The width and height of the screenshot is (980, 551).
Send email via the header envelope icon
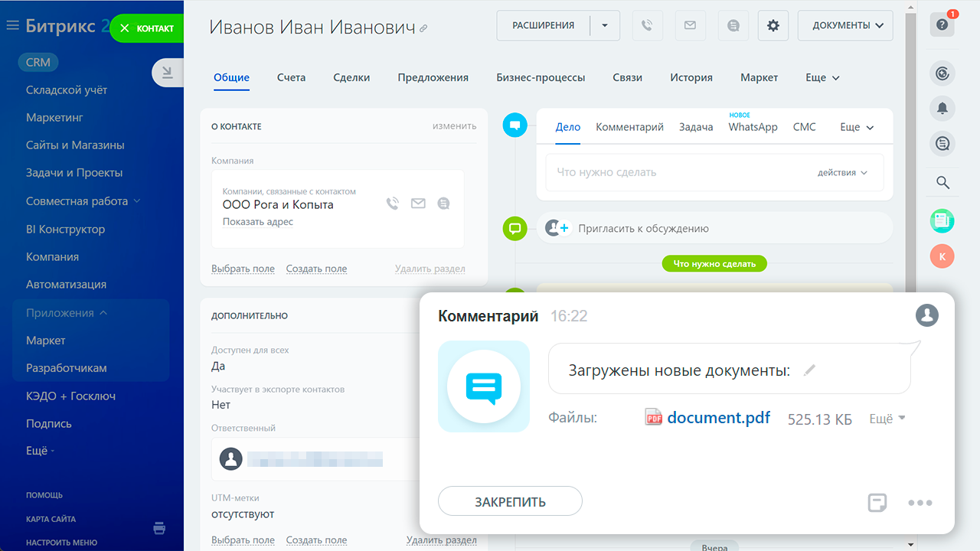(690, 25)
